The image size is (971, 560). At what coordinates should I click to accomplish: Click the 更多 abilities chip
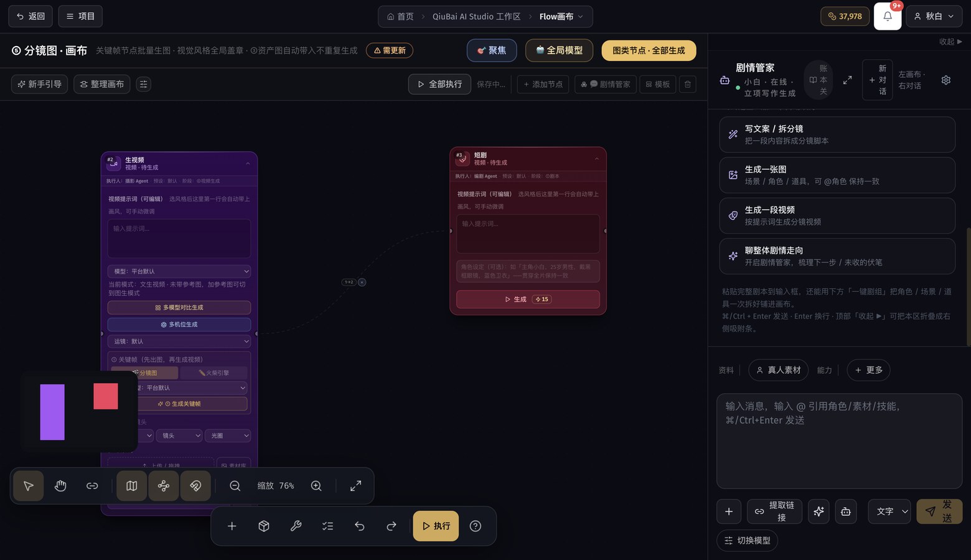868,370
